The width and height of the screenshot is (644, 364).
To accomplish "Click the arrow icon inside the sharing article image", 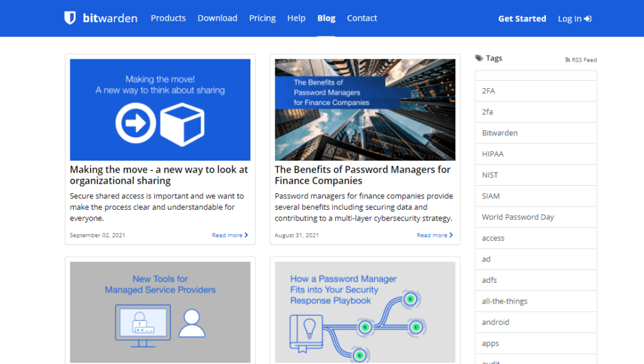I will click(136, 124).
